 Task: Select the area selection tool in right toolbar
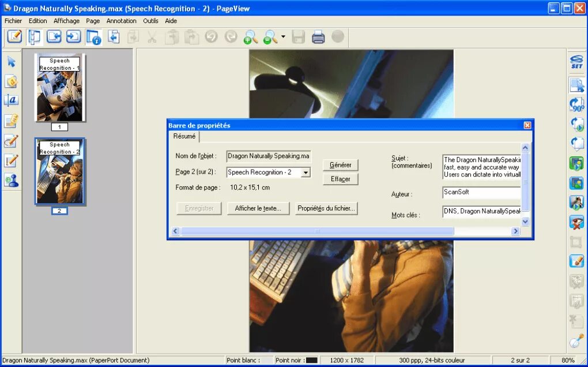coord(576,85)
